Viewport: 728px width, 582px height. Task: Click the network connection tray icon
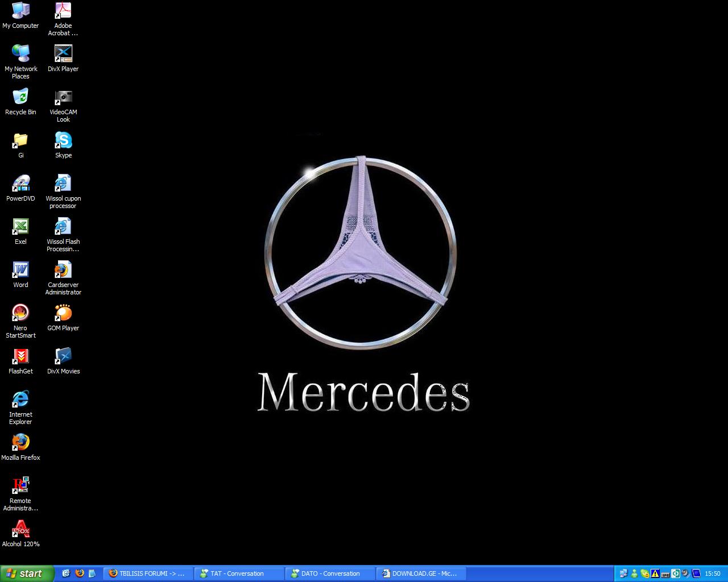(624, 573)
